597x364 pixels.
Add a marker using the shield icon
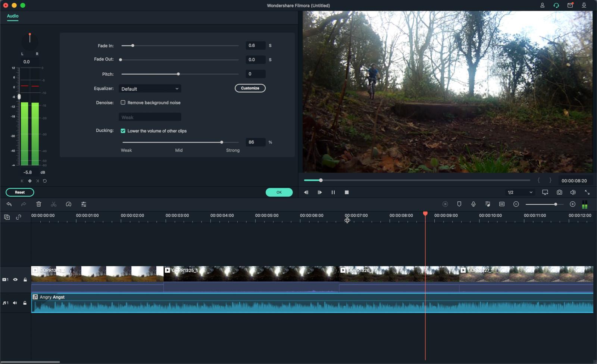459,204
